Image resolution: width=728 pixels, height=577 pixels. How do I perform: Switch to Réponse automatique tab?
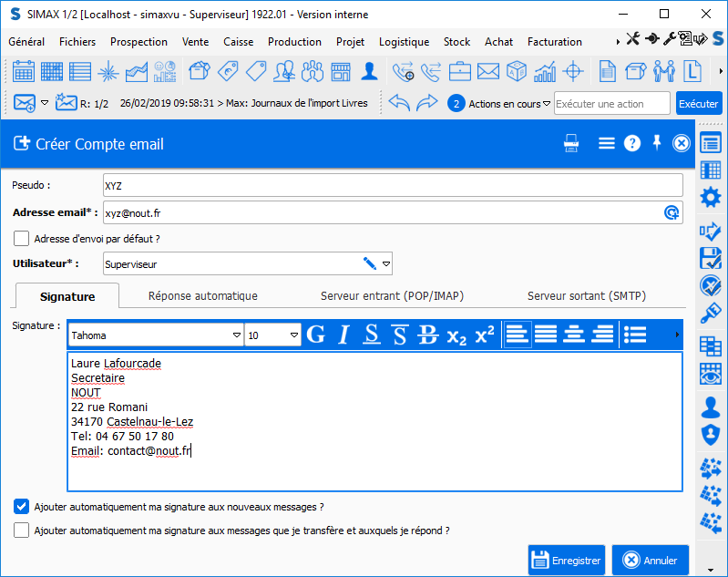(x=203, y=296)
